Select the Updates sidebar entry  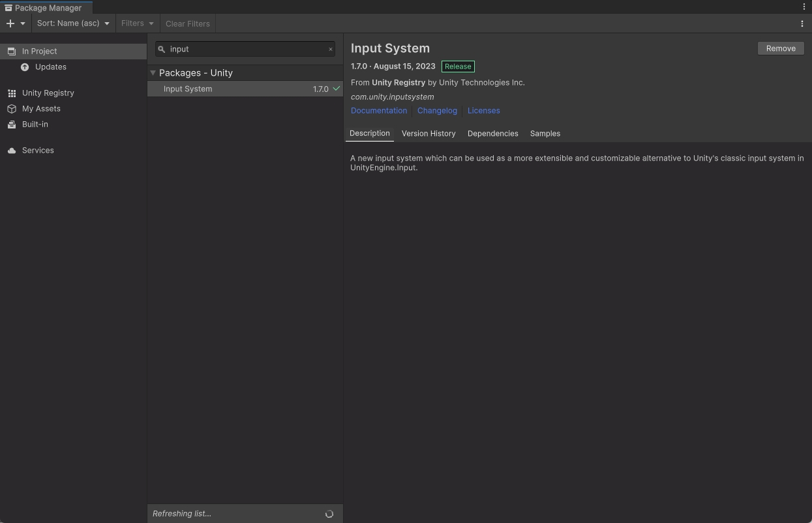coord(50,67)
